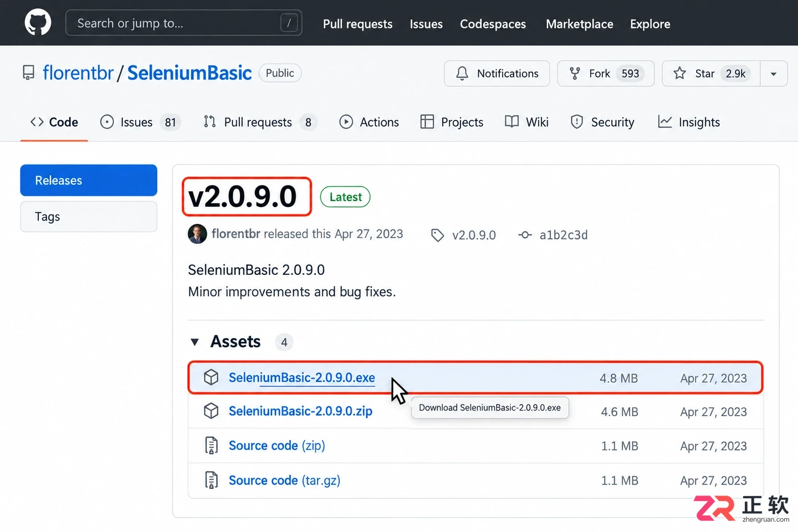Click package icon for SeleniumBasic-2.0.9.0.exe
Viewport: 798px width, 532px height.
(211, 377)
